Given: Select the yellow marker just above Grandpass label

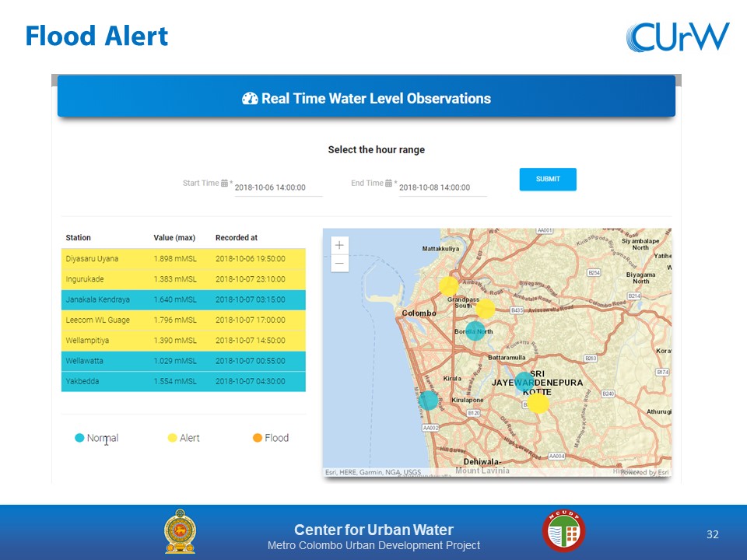Looking at the screenshot, I should click(448, 285).
